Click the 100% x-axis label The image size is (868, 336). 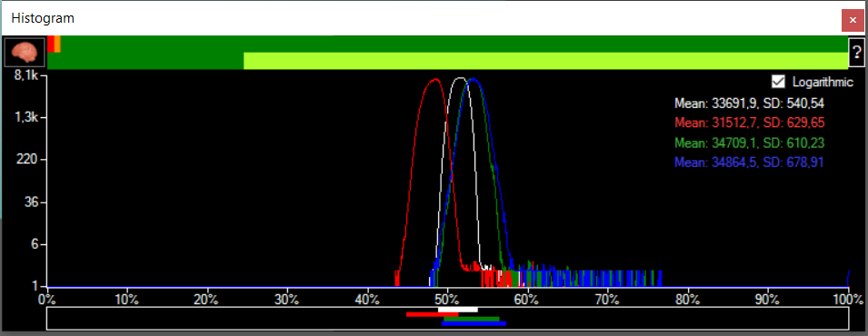click(847, 300)
